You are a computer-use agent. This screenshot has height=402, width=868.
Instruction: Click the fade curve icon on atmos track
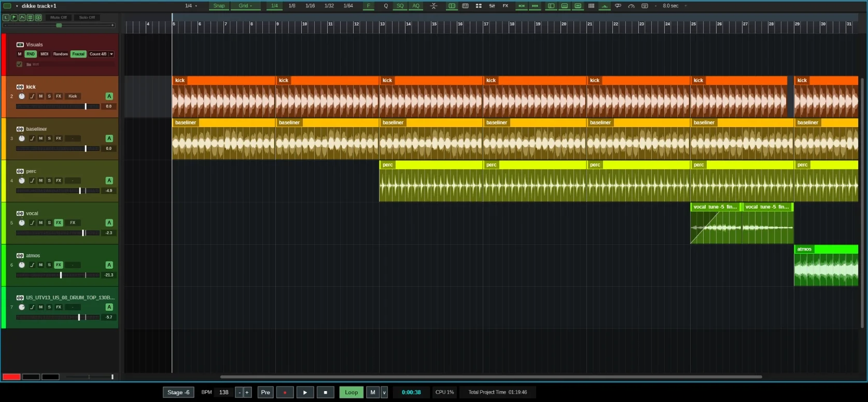[x=32, y=265]
